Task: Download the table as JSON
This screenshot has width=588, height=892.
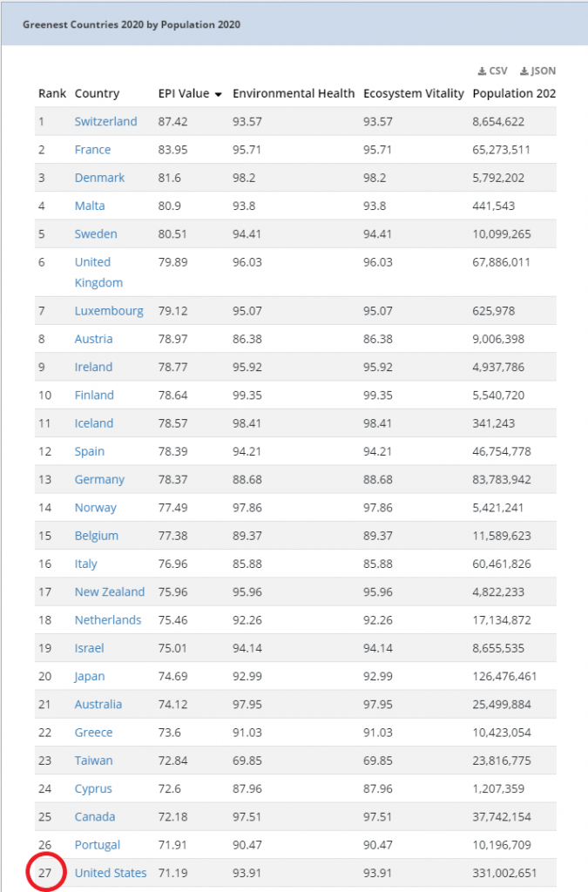Action: click(538, 71)
